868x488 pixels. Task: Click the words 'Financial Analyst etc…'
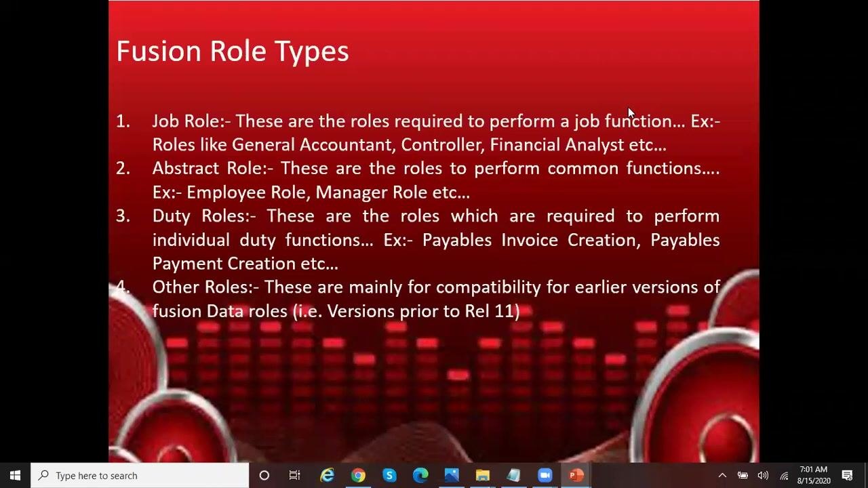(x=578, y=145)
